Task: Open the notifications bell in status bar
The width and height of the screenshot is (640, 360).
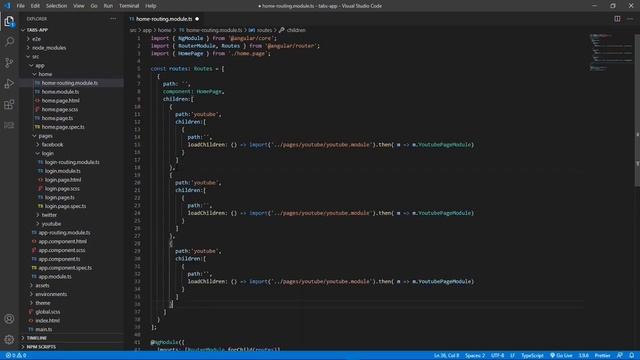Action: 631,356
